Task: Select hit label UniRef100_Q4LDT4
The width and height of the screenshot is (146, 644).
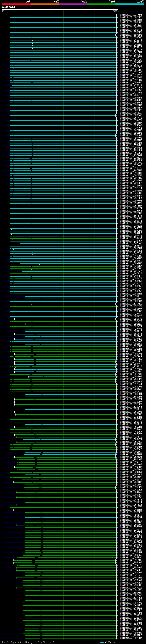Action: [x=131, y=40]
